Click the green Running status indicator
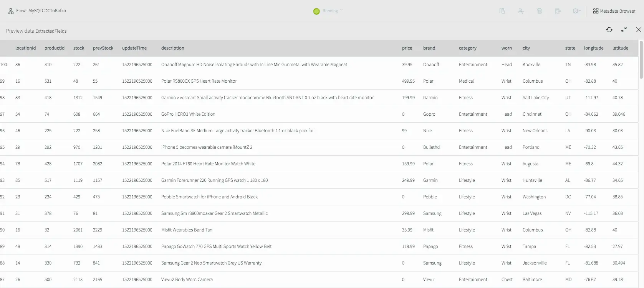 [316, 11]
